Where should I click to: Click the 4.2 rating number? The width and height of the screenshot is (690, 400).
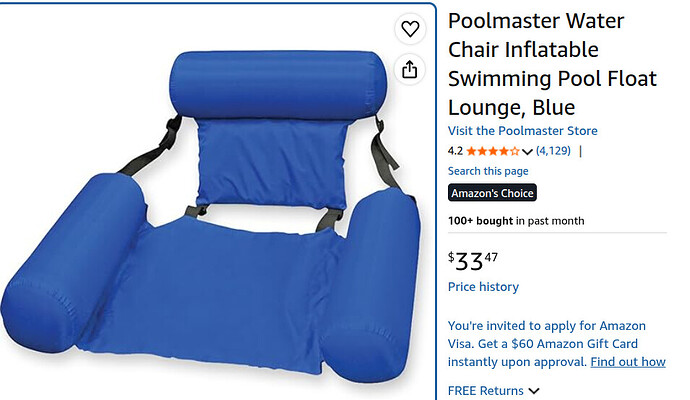pyautogui.click(x=455, y=151)
